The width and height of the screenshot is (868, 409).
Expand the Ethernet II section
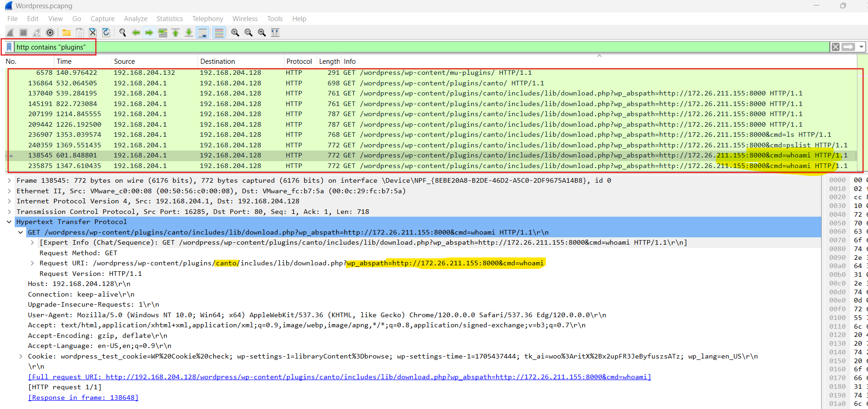[9, 191]
